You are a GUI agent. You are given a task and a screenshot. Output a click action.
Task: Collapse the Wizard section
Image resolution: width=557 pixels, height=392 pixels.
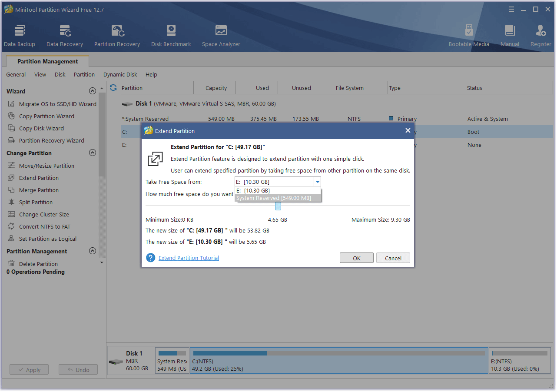point(92,91)
